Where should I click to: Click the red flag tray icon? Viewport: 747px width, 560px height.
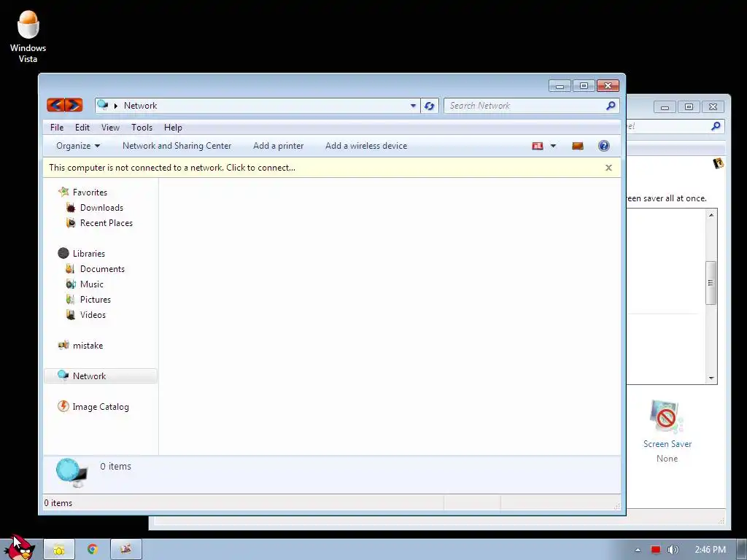pyautogui.click(x=656, y=550)
